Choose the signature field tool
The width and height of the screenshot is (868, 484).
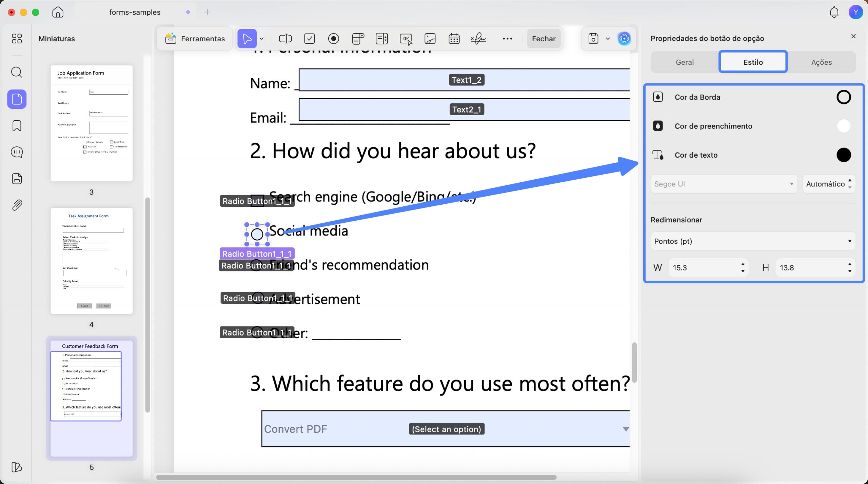pos(478,39)
